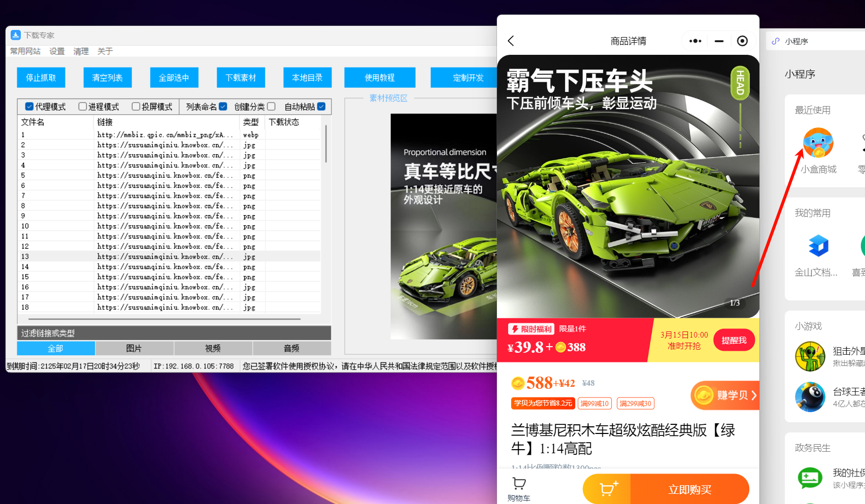Switch to the 音频 filter tab
This screenshot has width=865, height=504.
click(x=291, y=348)
